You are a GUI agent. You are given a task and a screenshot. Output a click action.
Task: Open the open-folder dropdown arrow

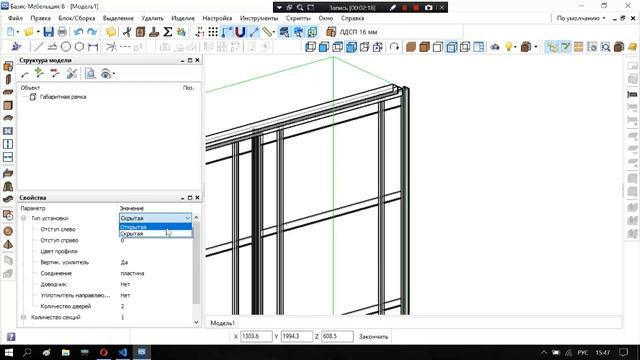(x=38, y=32)
